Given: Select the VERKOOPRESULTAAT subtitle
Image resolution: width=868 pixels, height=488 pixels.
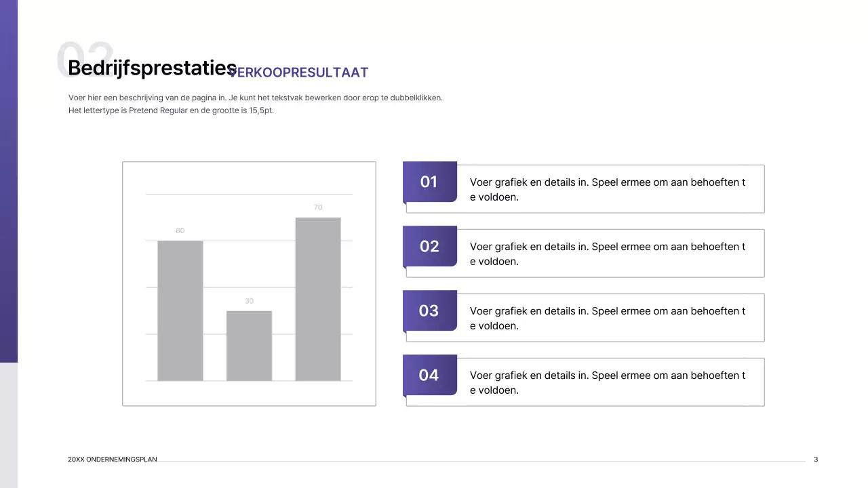Looking at the screenshot, I should click(x=299, y=73).
